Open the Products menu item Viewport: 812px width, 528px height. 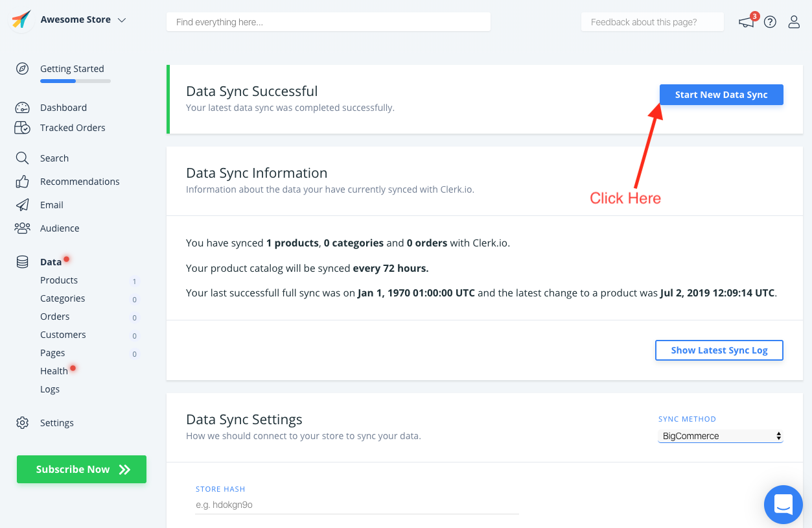pyautogui.click(x=59, y=280)
